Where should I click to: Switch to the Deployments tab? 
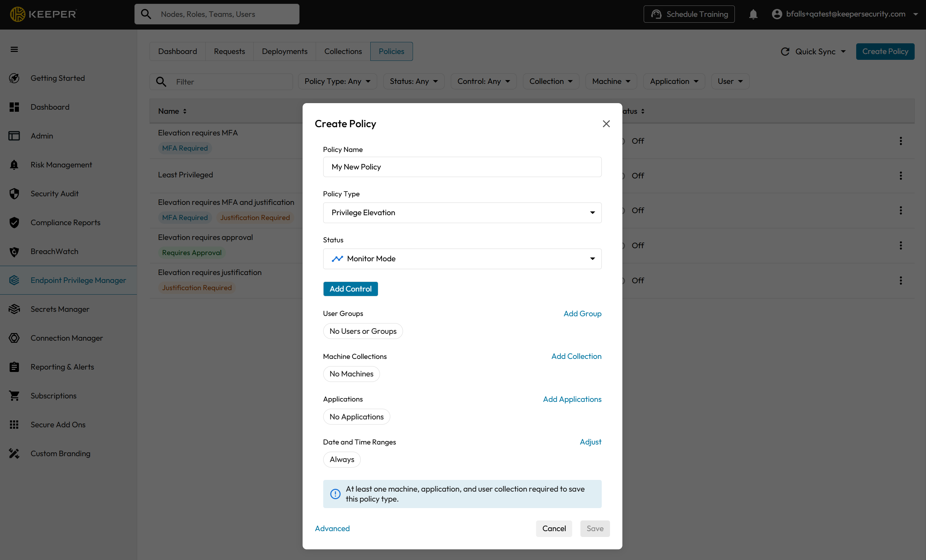pos(284,52)
